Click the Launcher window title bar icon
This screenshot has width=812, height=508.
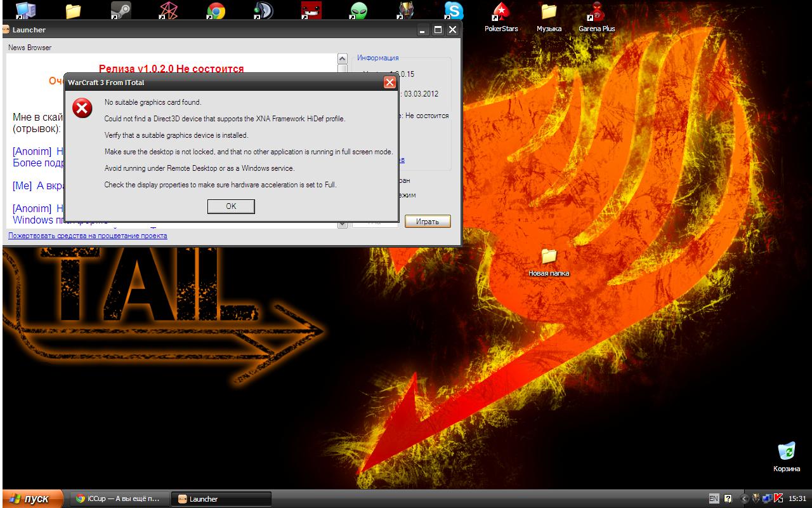pyautogui.click(x=5, y=29)
